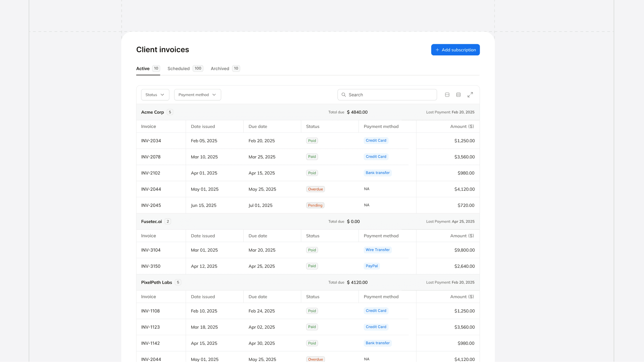Click the PayPal tag on INV-3150
The image size is (644, 362).
(372, 266)
